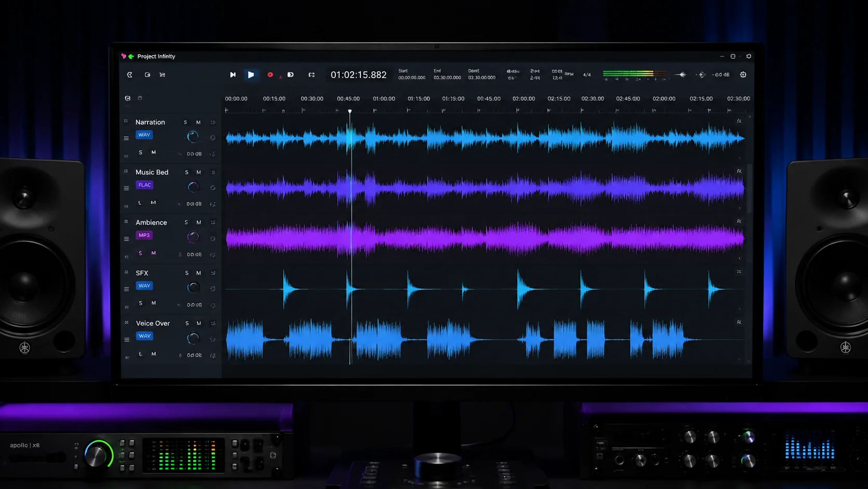868x489 pixels.
Task: Click the playhead marker on the ruler
Action: pyautogui.click(x=350, y=111)
